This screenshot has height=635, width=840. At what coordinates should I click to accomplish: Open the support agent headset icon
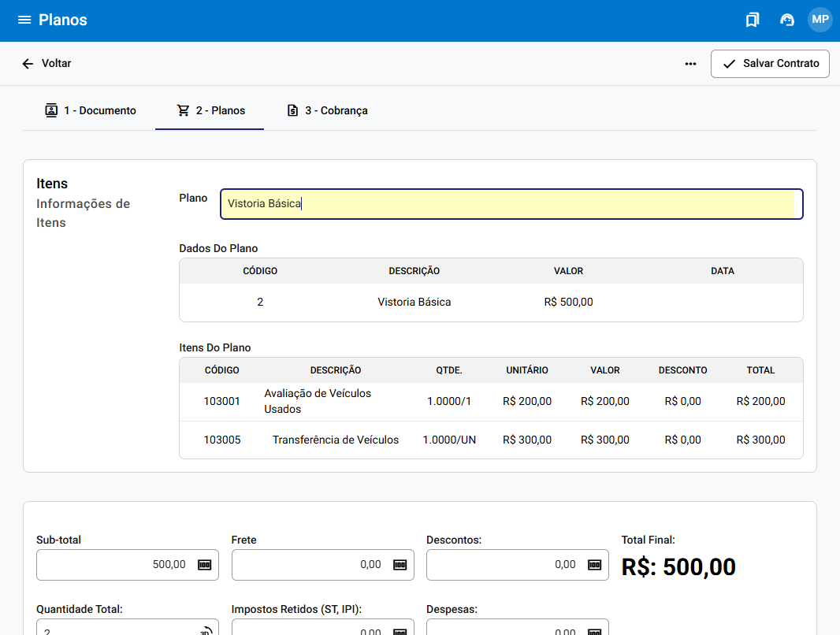[x=786, y=20]
